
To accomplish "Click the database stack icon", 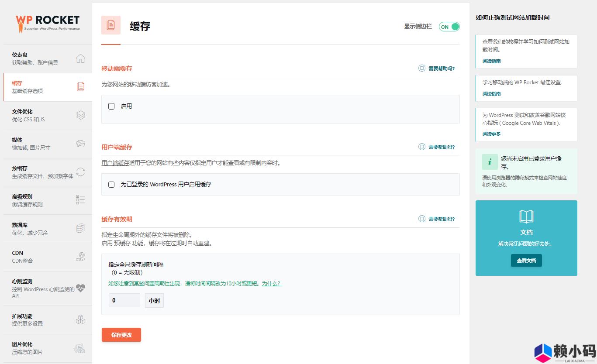I will [x=80, y=228].
